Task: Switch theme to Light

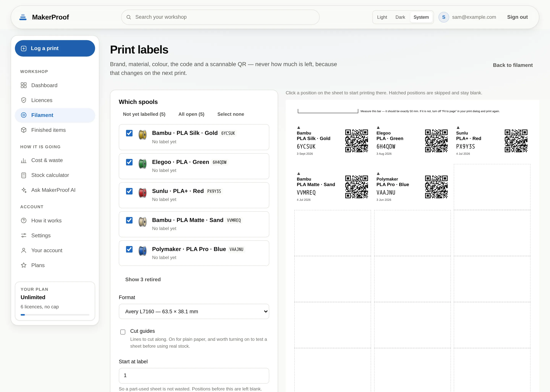Action: 382,17
